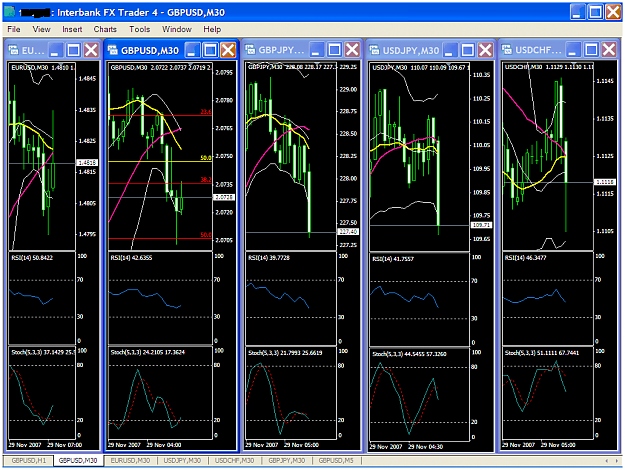The width and height of the screenshot is (625, 470).
Task: Click the RSI(14) 41.7557 label
Action: pyautogui.click(x=393, y=259)
